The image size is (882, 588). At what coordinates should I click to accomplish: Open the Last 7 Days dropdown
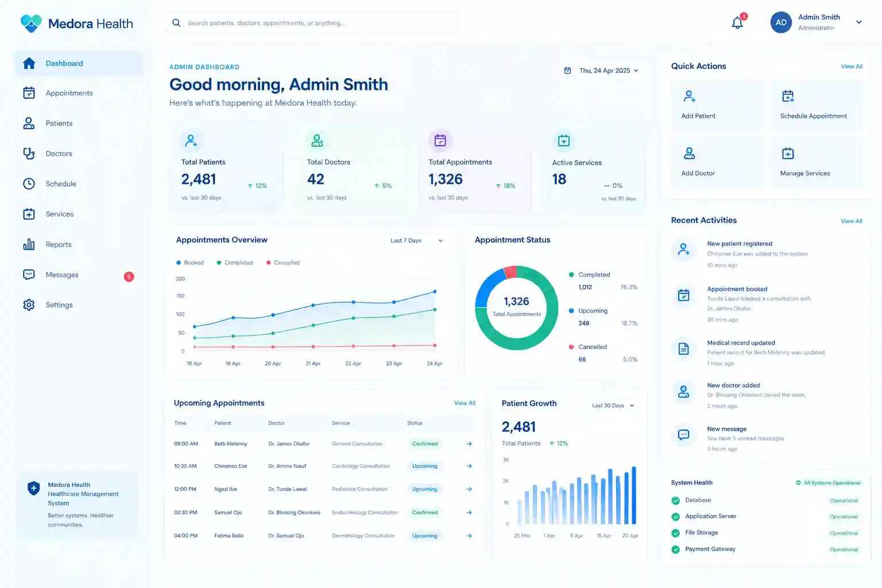(x=416, y=241)
